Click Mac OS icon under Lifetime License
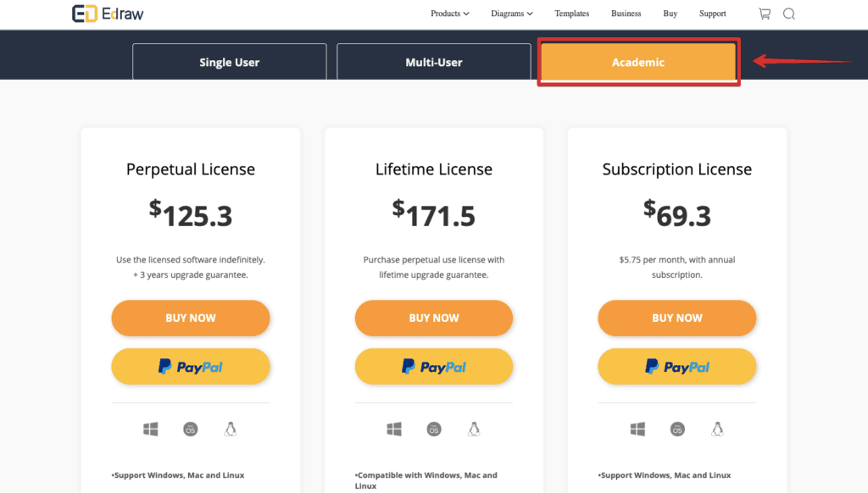 (x=434, y=429)
